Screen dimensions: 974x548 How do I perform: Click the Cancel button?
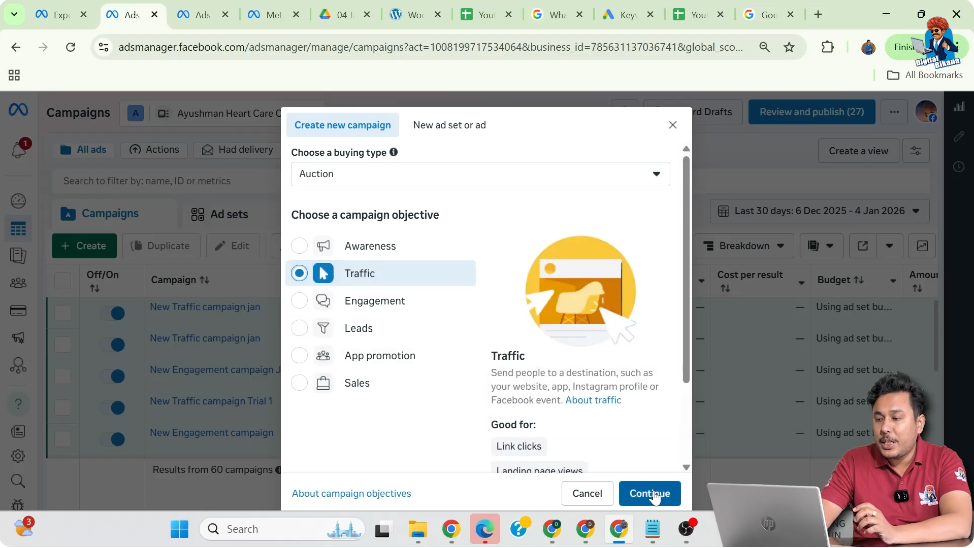pos(587,494)
